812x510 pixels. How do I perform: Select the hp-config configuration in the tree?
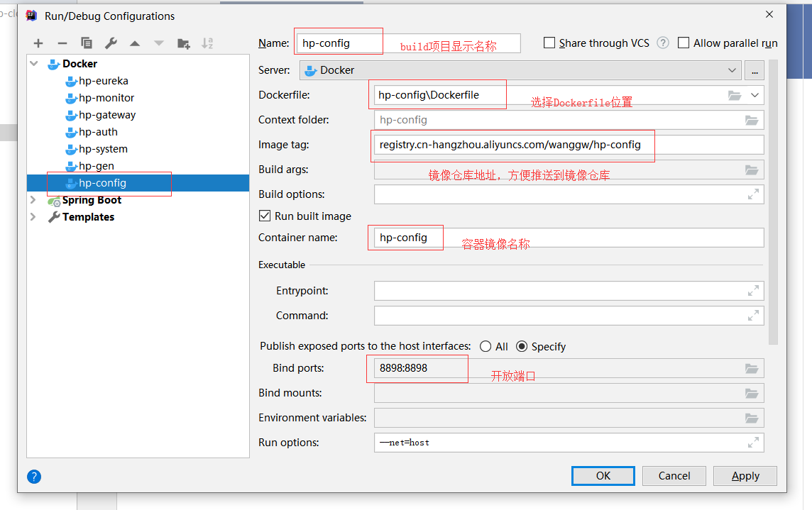pyautogui.click(x=138, y=183)
